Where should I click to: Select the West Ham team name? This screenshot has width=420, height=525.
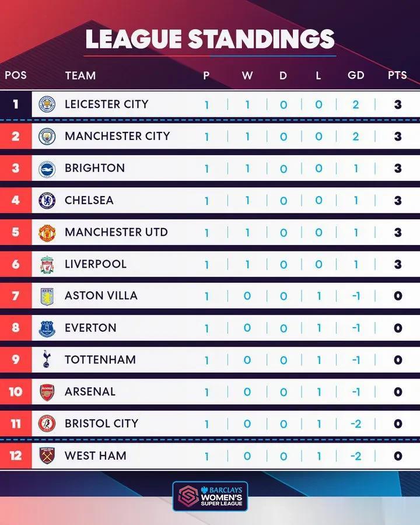pyautogui.click(x=96, y=456)
